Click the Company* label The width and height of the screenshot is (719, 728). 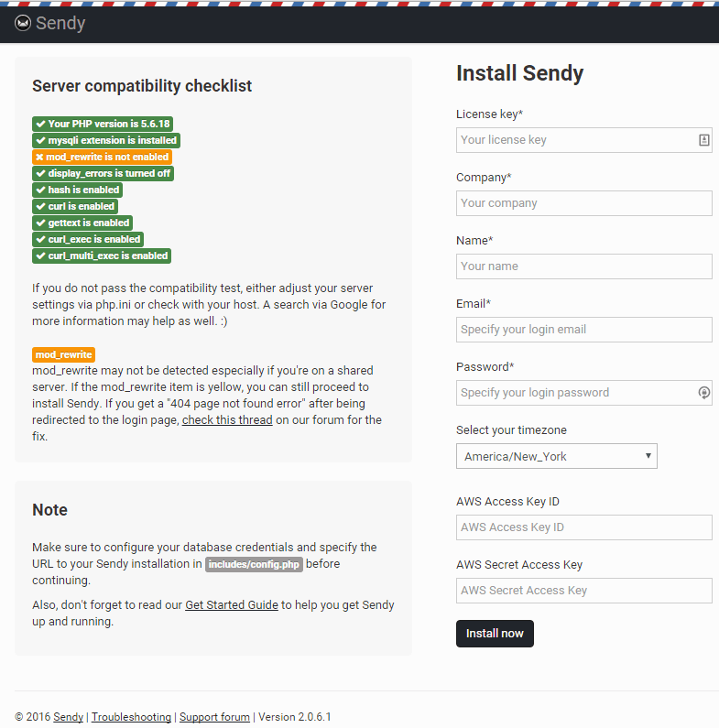[484, 178]
